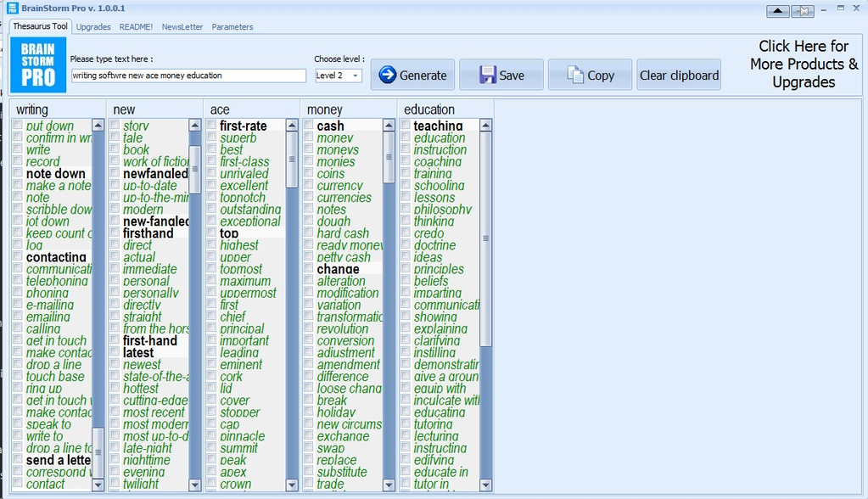The width and height of the screenshot is (868, 499).
Task: Click 'philosophy' in the education list
Action: pos(443,210)
